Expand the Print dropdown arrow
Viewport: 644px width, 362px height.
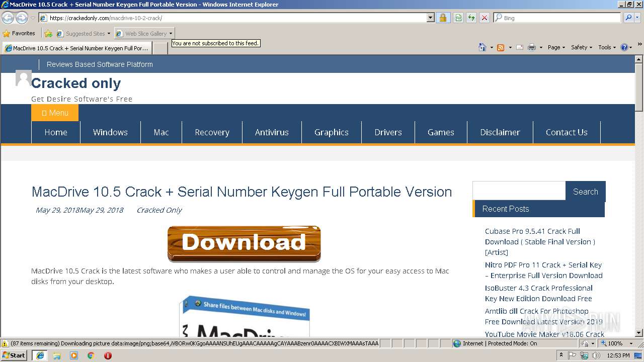coord(541,47)
